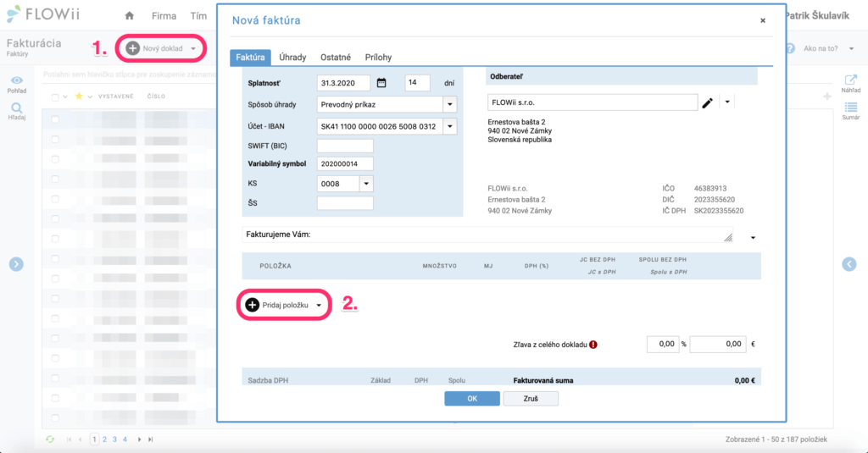Viewport: 868px width, 453px height.
Task: Click the FLOWii logo
Action: click(43, 14)
